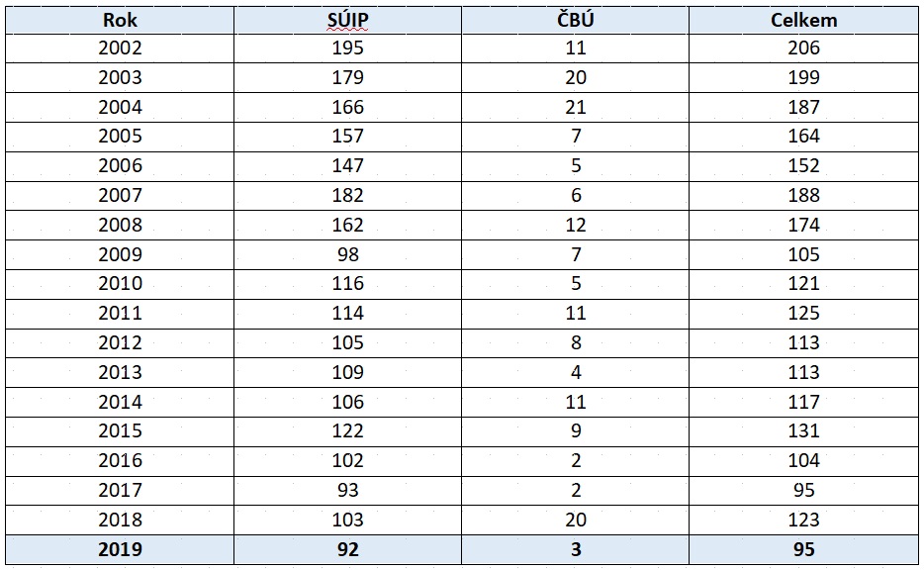Click the ČBÚ column header
This screenshot has width=924, height=570.
tap(576, 20)
